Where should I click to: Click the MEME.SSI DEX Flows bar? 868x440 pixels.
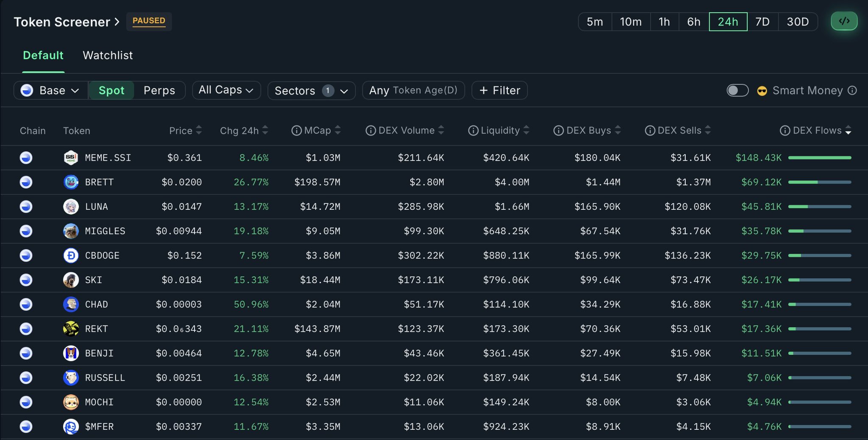819,158
